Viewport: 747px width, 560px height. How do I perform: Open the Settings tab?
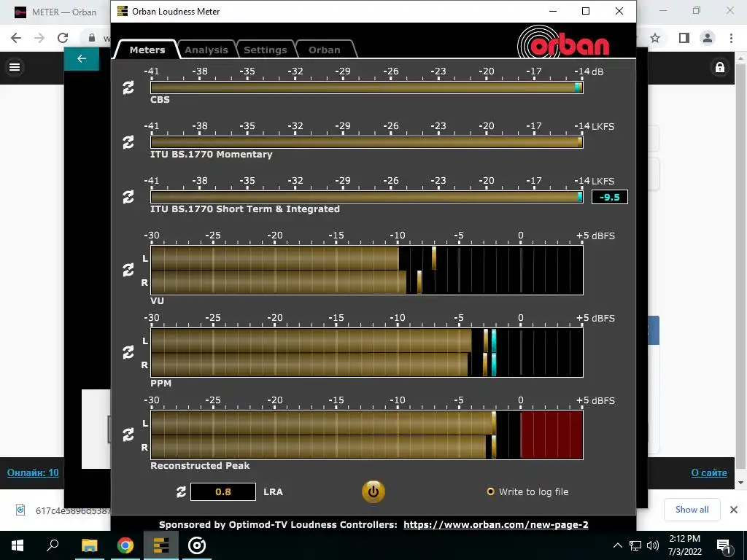pyautogui.click(x=266, y=50)
